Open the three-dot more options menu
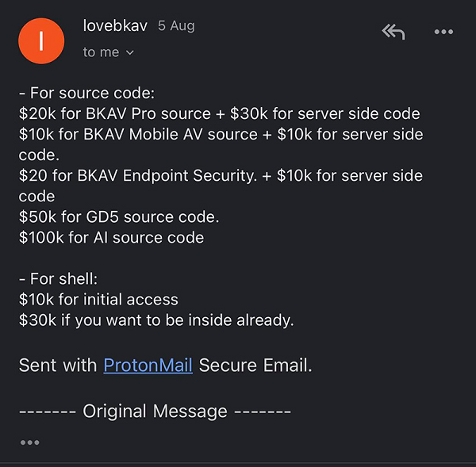Screen dimensions: 476x467 [x=443, y=33]
